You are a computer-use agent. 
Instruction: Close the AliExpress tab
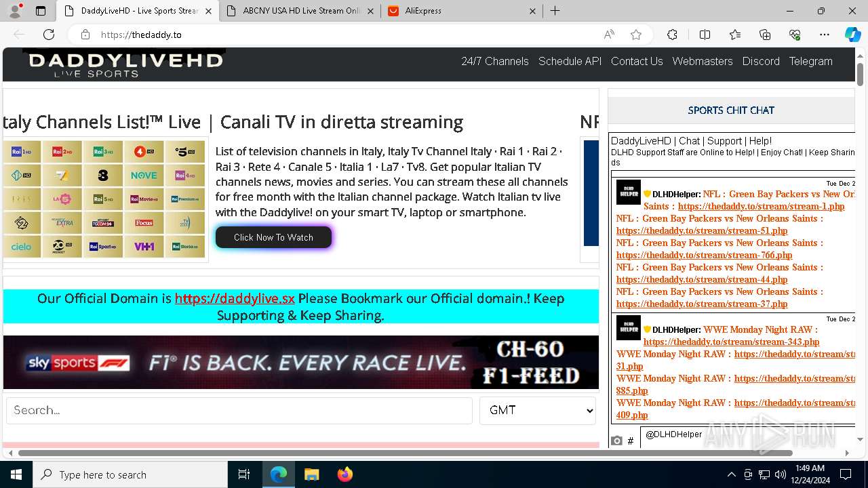(x=532, y=11)
